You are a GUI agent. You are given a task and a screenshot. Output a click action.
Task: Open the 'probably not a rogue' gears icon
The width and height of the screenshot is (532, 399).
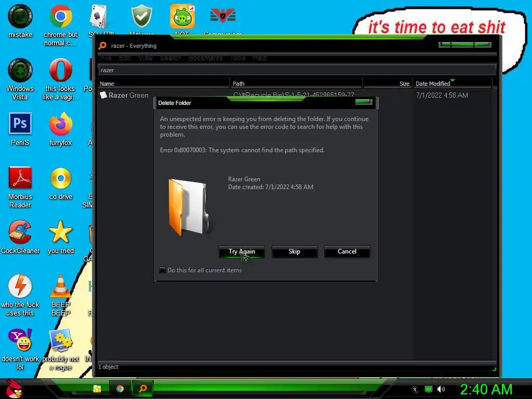tap(60, 349)
